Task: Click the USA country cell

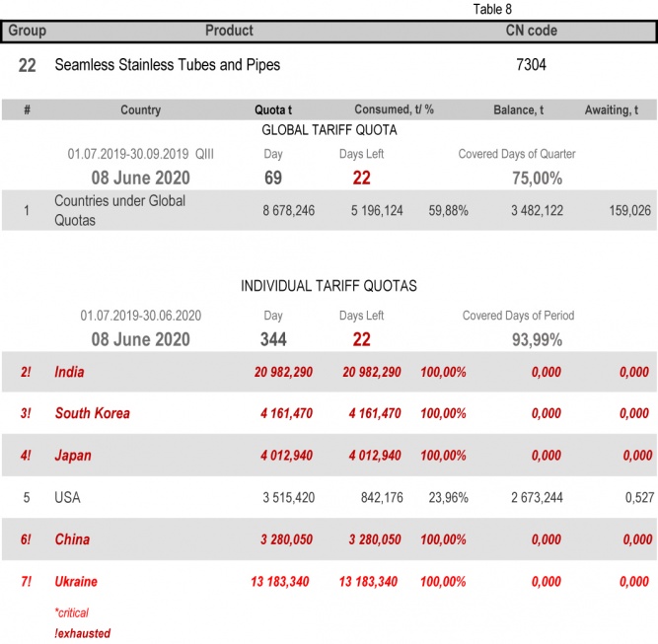Action: click(67, 498)
